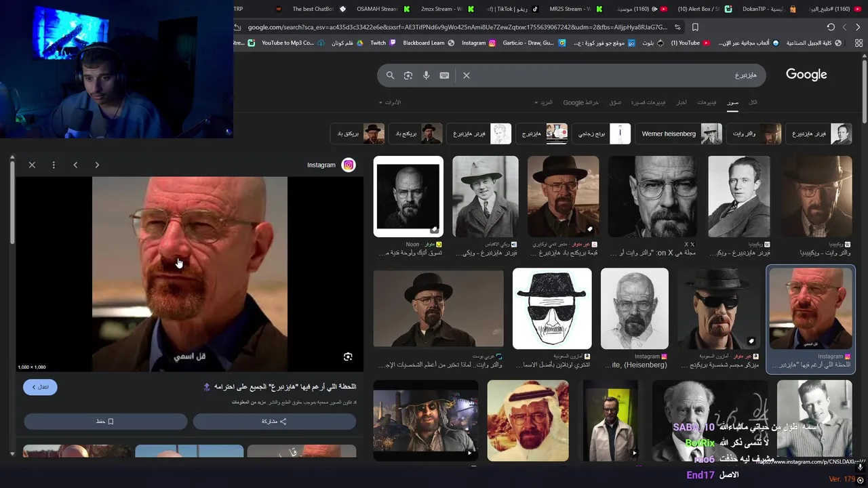Screen dimensions: 868x488
Task: Open the Instagram bookmark in bookmarks bar
Action: click(x=478, y=43)
